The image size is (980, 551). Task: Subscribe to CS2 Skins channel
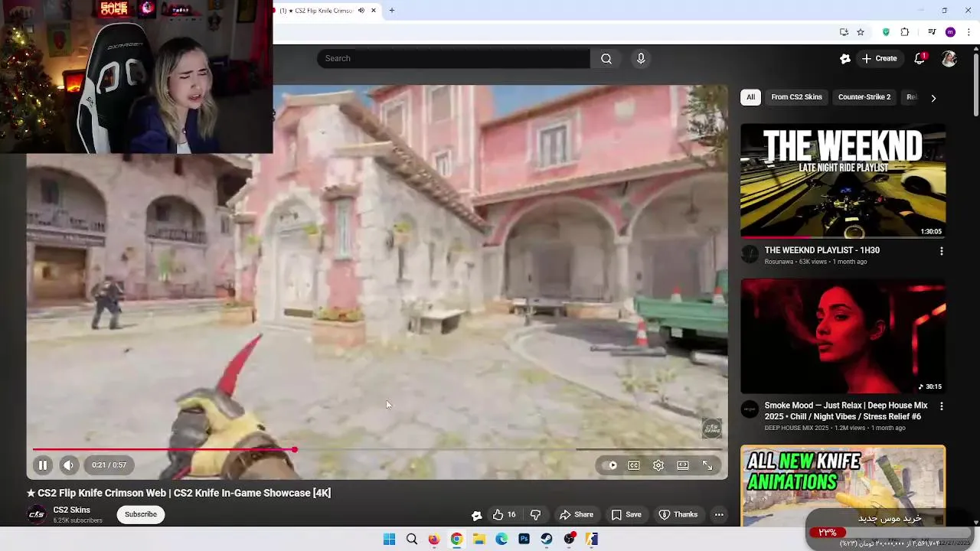[141, 514]
